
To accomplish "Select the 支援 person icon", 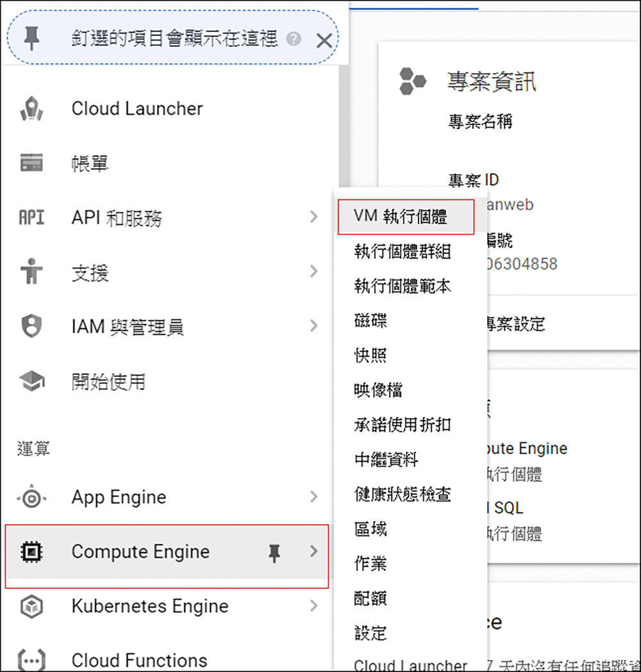I will 31,271.
